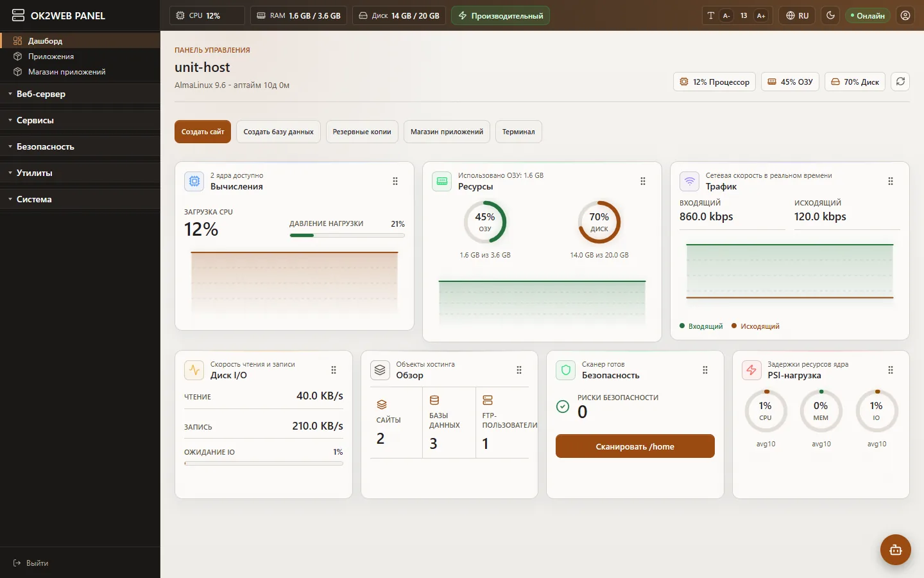
Task: Click the RAM 1.6 GB / 3.6 GB indicator
Action: tap(298, 15)
